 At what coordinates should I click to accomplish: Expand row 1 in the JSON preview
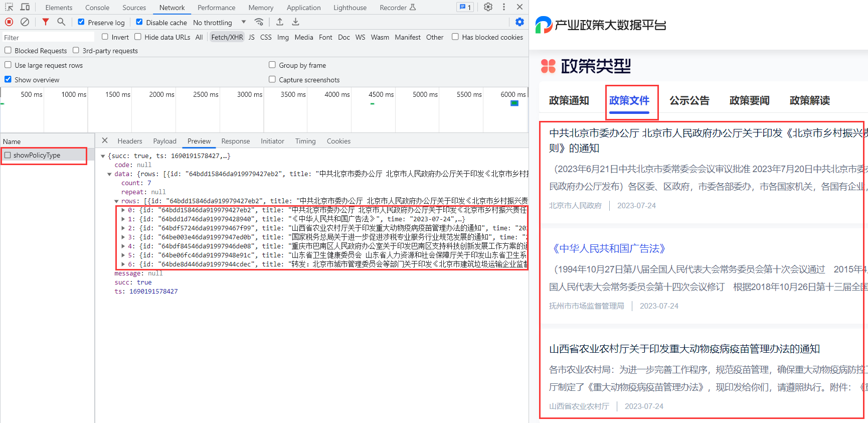[123, 219]
